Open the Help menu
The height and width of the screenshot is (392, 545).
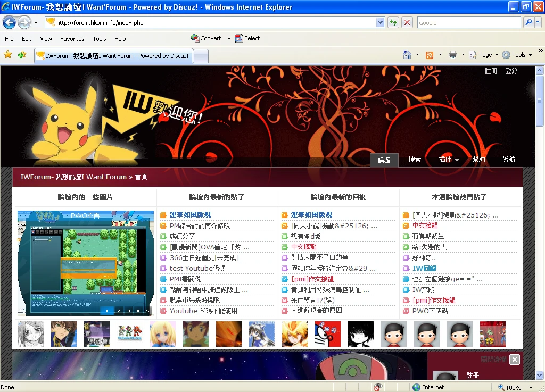coord(120,39)
